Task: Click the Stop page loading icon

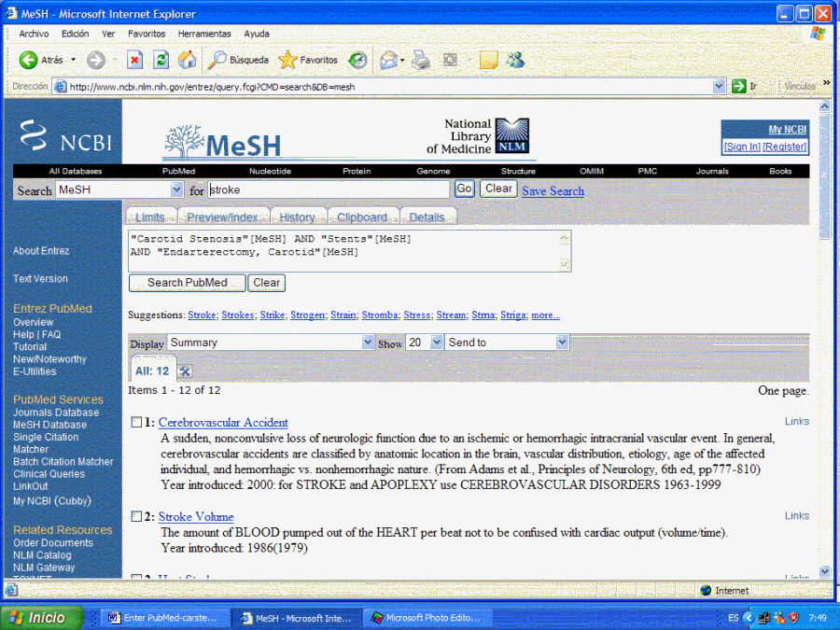Action: 134,60
